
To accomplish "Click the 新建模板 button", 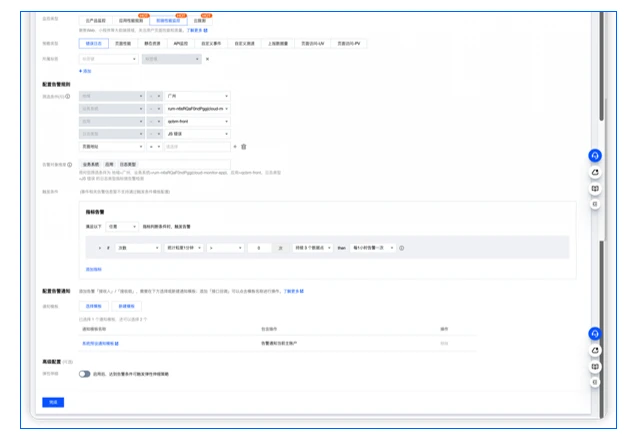I will click(x=127, y=306).
